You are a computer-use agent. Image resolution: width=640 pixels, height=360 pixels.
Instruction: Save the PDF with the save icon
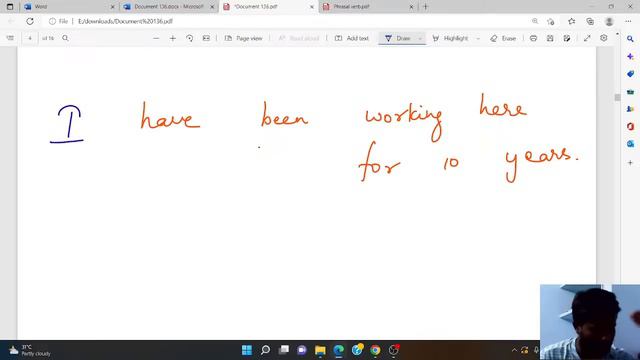coord(550,38)
